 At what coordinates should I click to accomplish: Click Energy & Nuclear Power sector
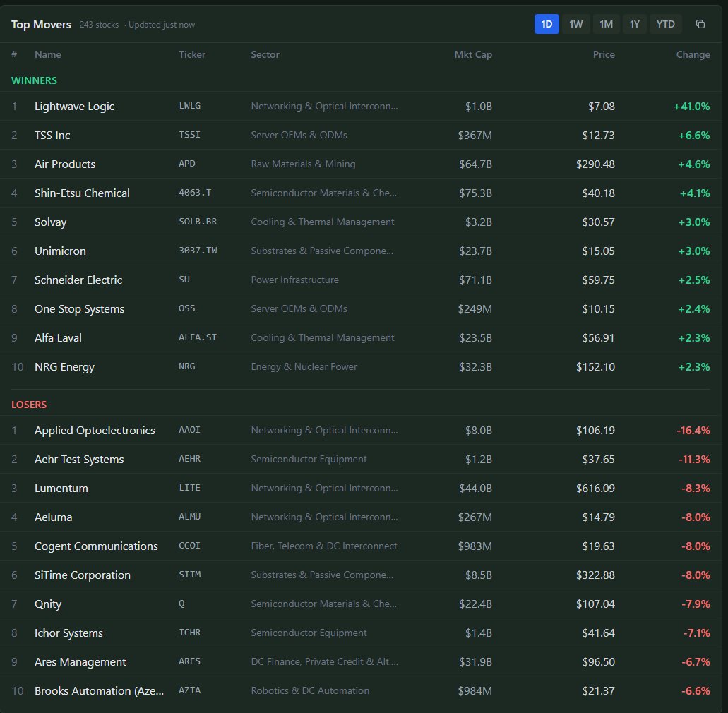click(304, 366)
